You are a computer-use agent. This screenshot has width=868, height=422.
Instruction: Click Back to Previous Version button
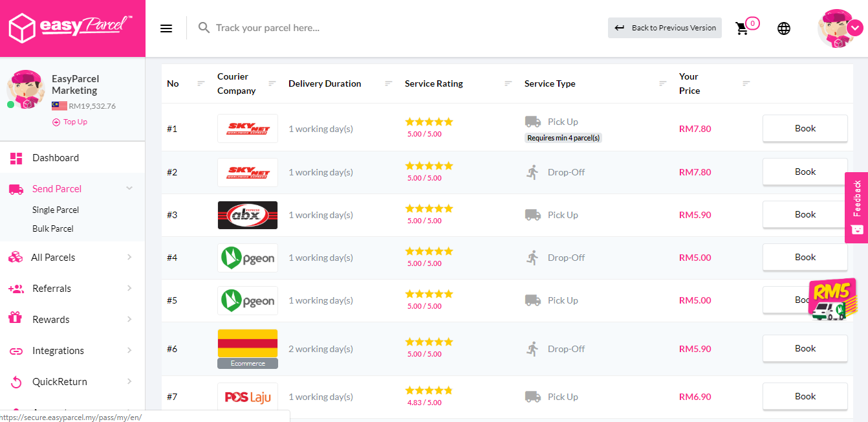point(665,28)
